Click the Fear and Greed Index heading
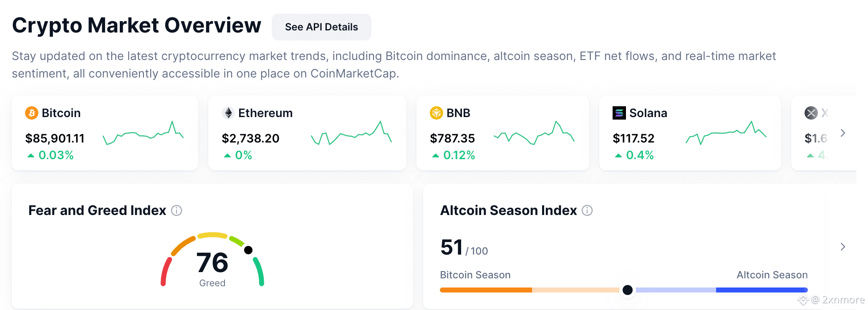 click(x=97, y=210)
